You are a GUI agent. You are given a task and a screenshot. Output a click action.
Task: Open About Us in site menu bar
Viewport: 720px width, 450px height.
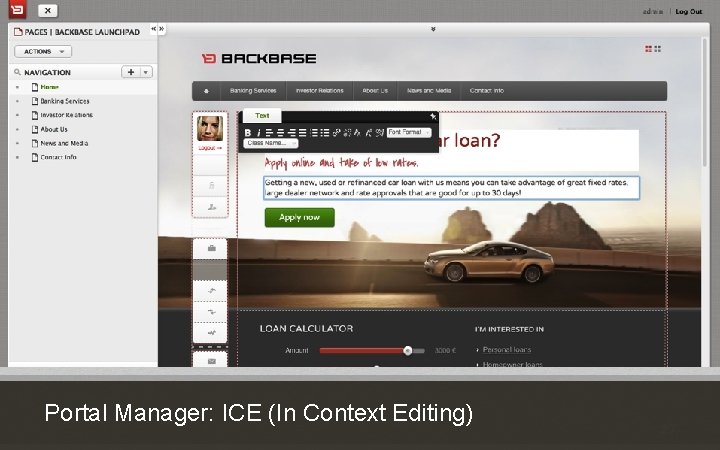(375, 91)
